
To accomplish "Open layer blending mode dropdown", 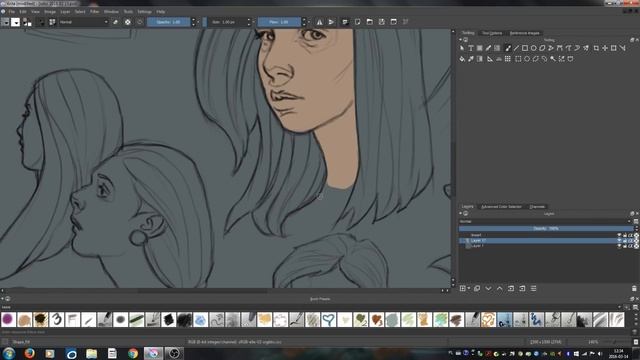I will click(545, 222).
